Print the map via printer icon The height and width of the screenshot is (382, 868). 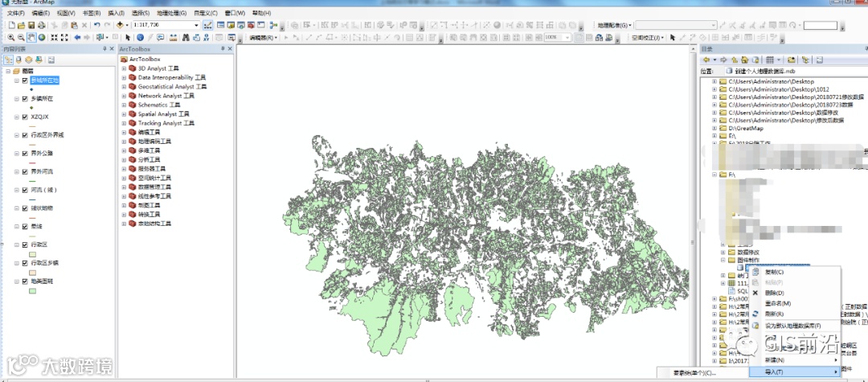[41, 25]
